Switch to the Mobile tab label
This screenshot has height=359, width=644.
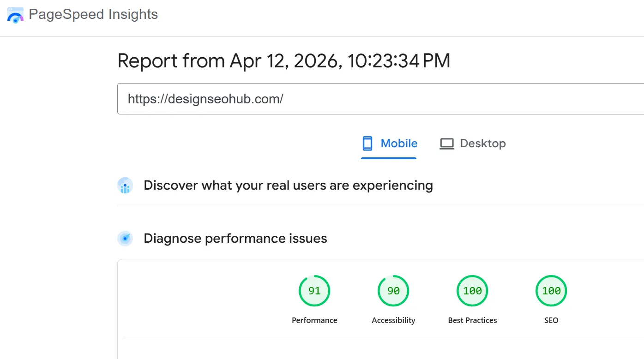(399, 144)
